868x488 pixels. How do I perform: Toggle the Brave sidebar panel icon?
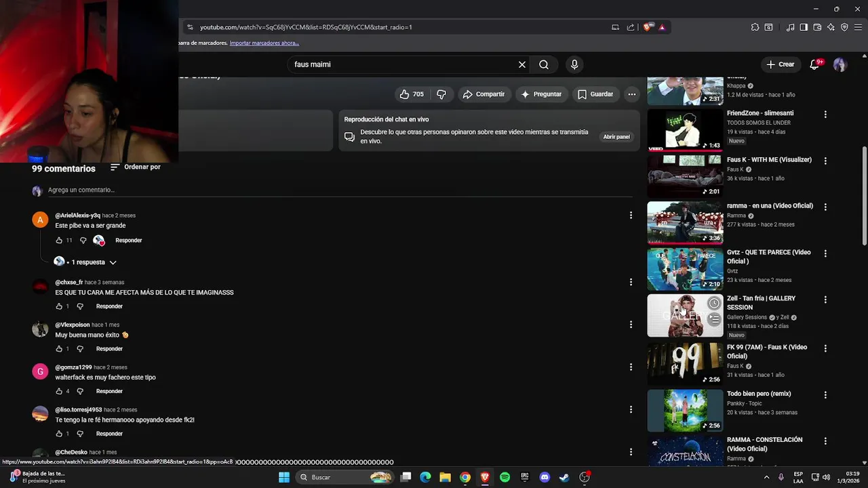coord(804,27)
